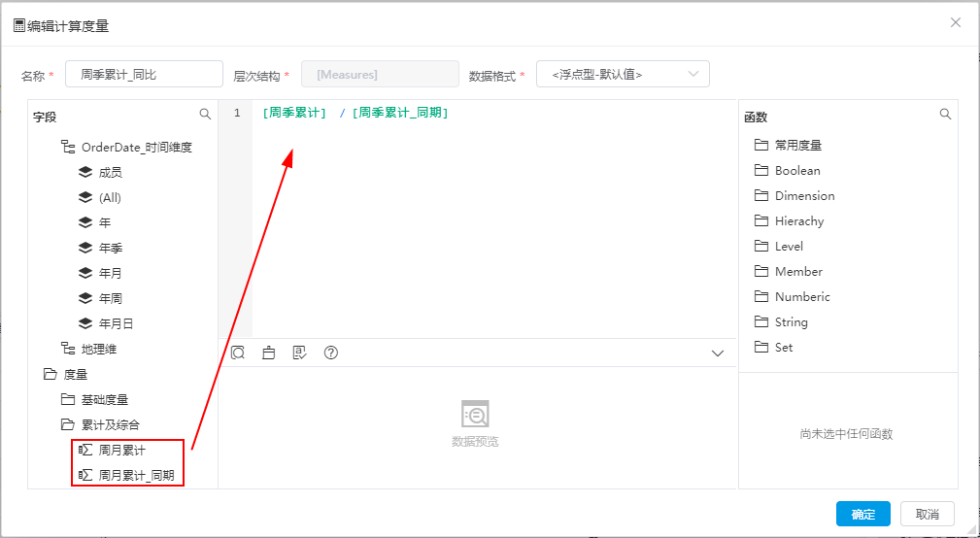
Task: Cancel with the 取消 button
Action: (x=928, y=515)
